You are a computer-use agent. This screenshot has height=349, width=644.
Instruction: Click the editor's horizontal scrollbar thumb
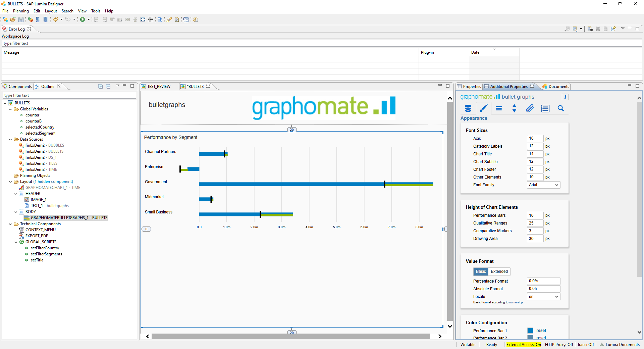291,336
